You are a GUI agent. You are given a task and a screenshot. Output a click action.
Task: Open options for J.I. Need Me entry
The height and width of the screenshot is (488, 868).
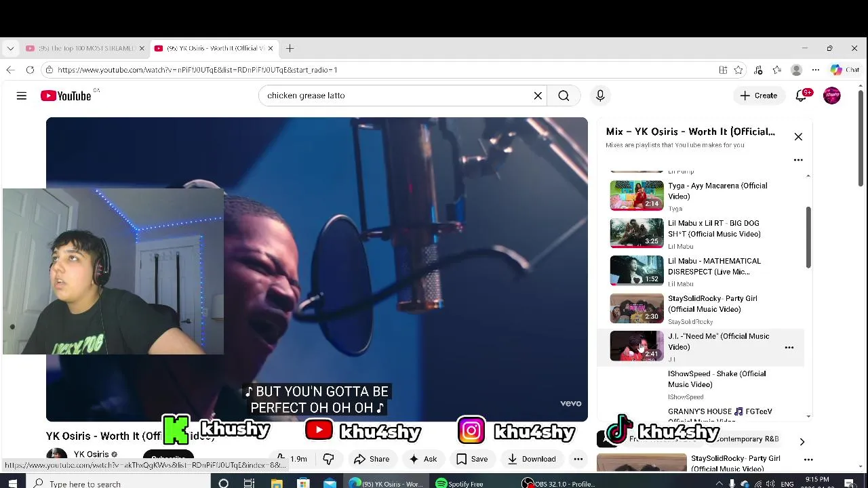pyautogui.click(x=789, y=347)
